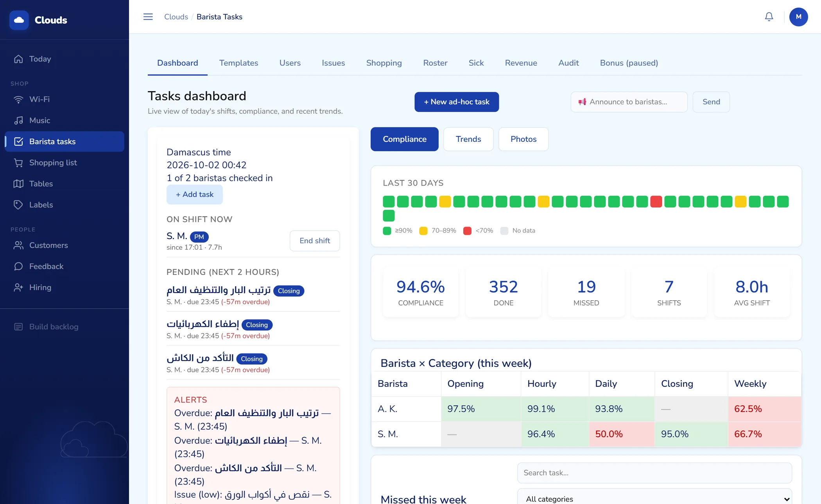Select Barista tasks sidebar item
Screen dimensions: 821x504
click(x=65, y=141)
